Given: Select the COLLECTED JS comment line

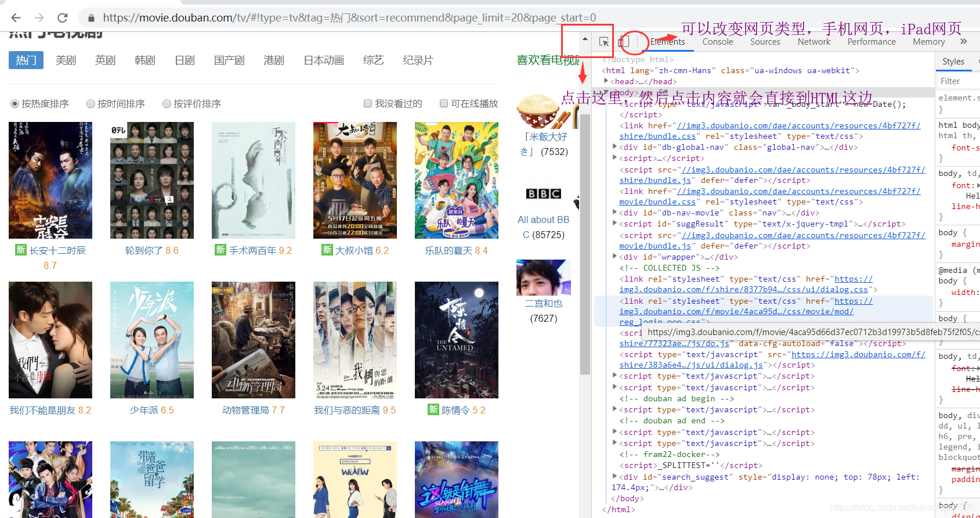Looking at the screenshot, I should [x=670, y=268].
